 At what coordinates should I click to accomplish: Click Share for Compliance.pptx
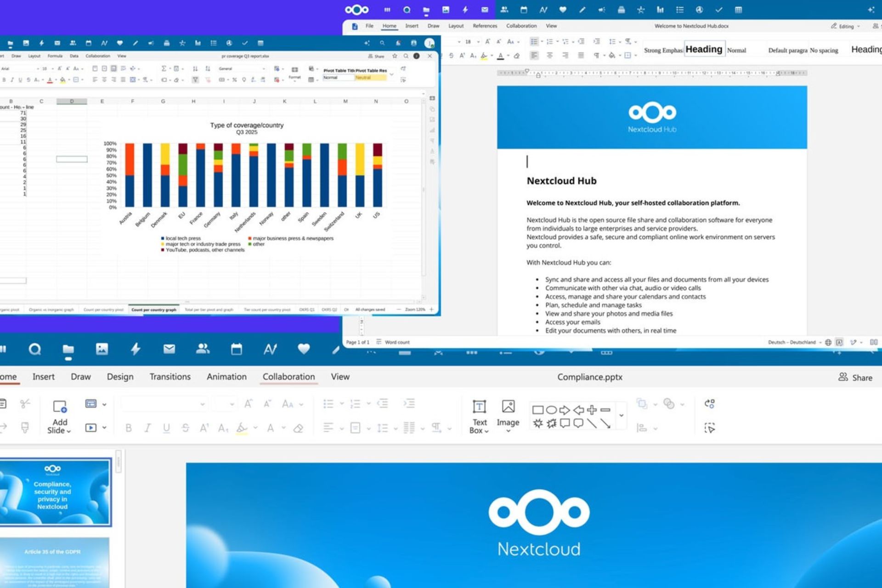point(855,378)
